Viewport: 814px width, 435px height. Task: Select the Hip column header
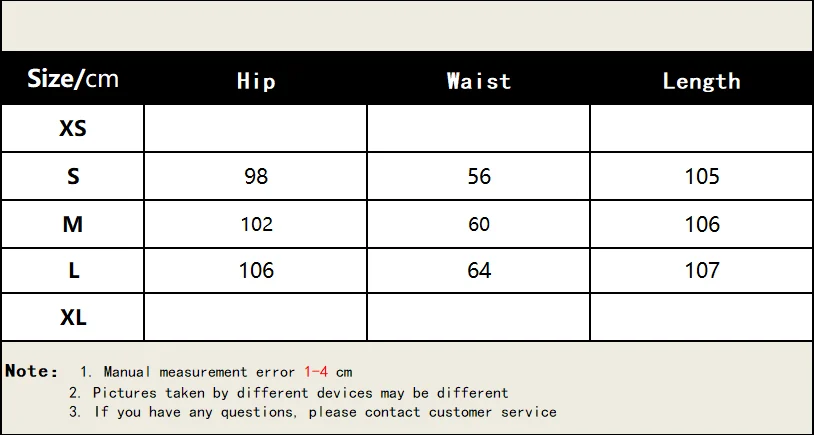click(x=256, y=81)
